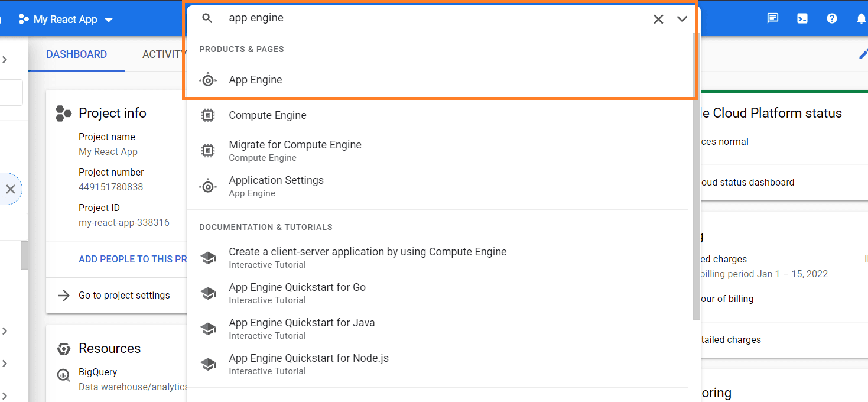Image resolution: width=868 pixels, height=402 pixels.
Task: Click the Project info hexagons icon
Action: [63, 113]
